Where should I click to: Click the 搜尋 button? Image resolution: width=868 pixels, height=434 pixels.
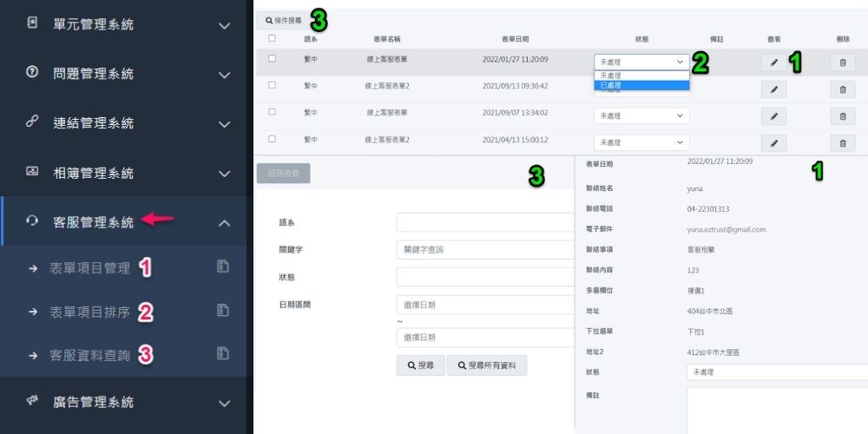[x=421, y=365]
